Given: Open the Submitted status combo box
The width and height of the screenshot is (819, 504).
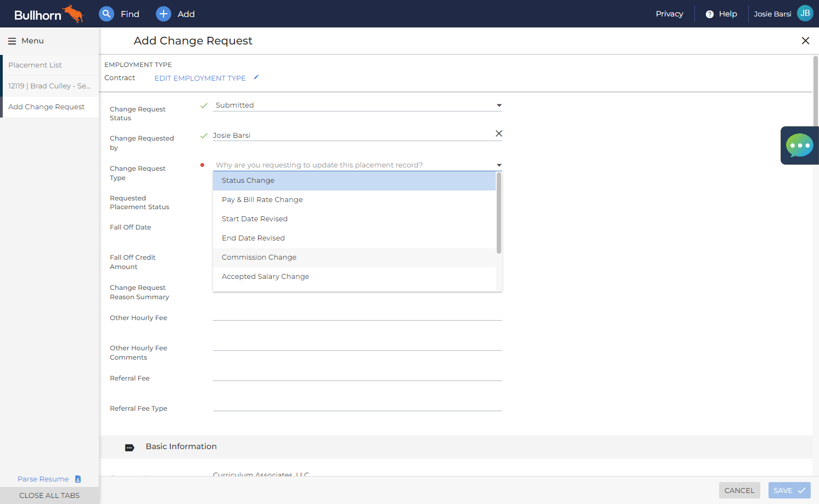Looking at the screenshot, I should tap(357, 105).
